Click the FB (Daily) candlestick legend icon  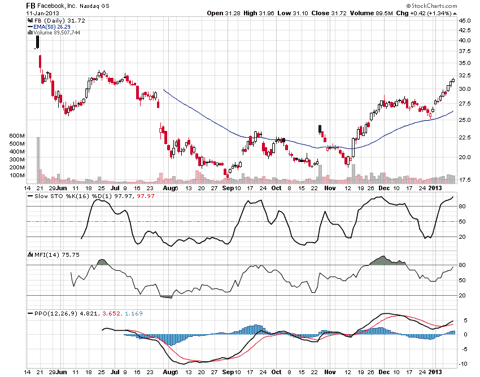(30, 20)
